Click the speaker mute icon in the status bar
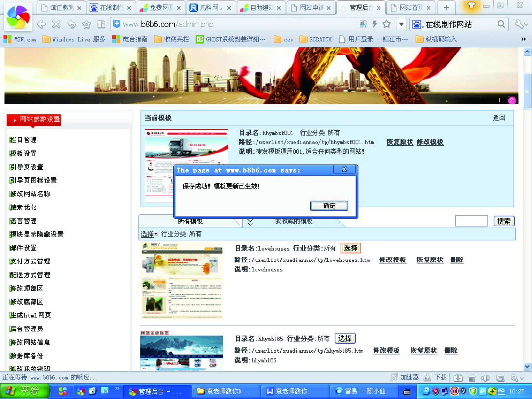 tap(485, 378)
